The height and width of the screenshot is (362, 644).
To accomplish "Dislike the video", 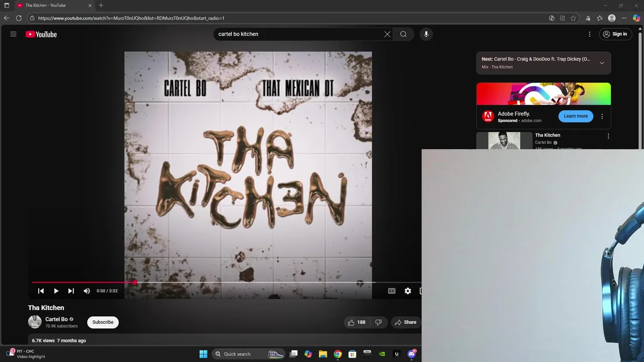I will (x=378, y=322).
